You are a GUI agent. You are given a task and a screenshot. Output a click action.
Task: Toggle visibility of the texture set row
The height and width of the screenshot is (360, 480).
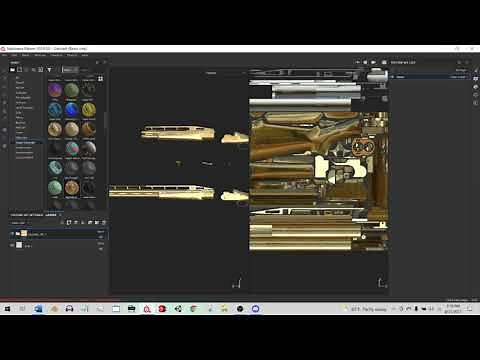[x=393, y=77]
